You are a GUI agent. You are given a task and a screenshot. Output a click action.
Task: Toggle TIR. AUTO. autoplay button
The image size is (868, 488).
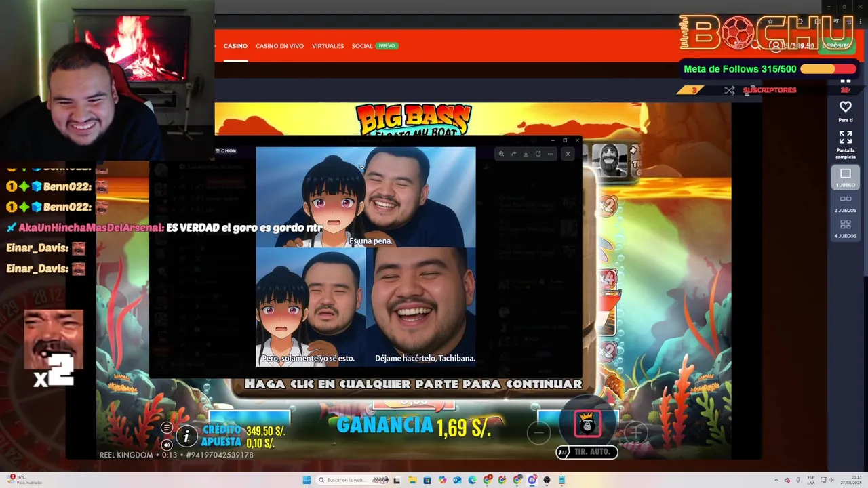(587, 452)
